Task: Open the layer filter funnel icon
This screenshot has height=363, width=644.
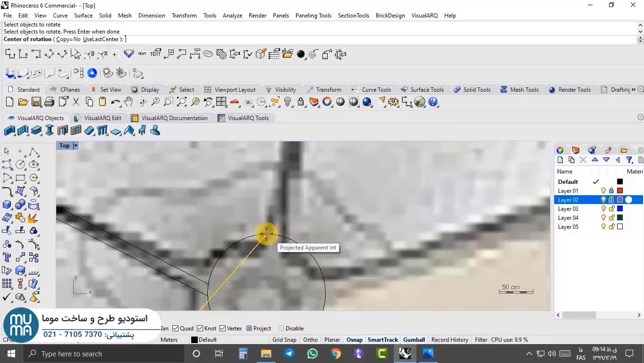Action: [629, 160]
